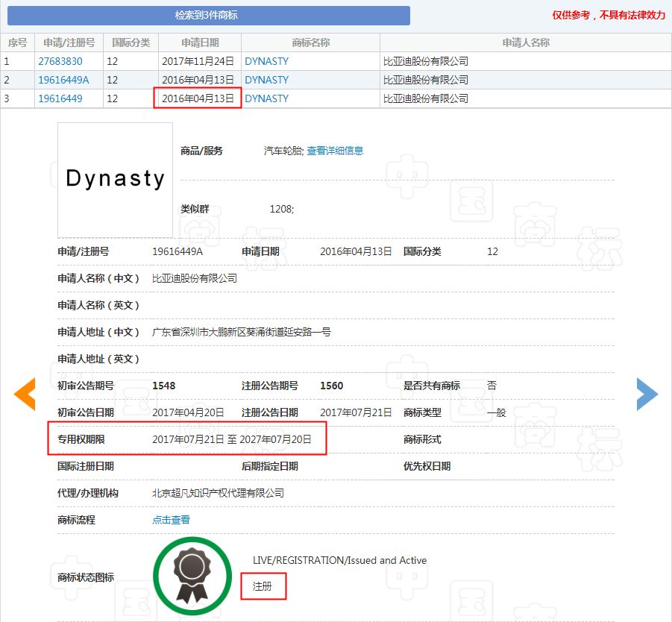Click registration announcement issue 1560
Image resolution: width=672 pixels, height=622 pixels.
pos(332,386)
